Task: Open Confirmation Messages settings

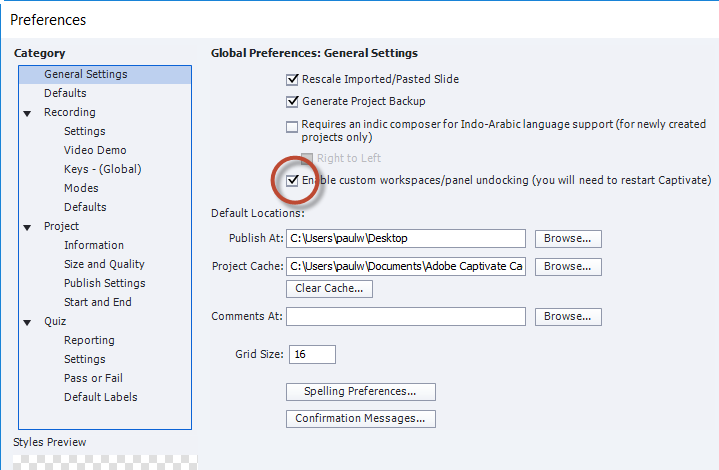Action: pos(360,419)
